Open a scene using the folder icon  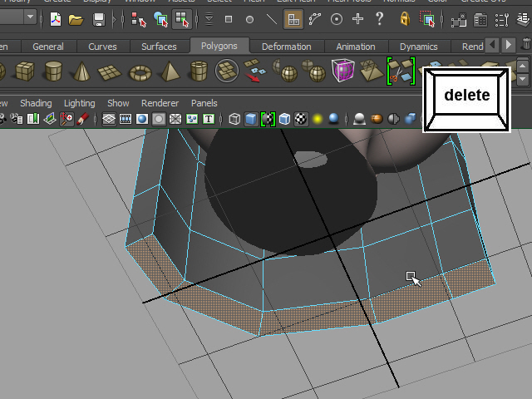76,20
